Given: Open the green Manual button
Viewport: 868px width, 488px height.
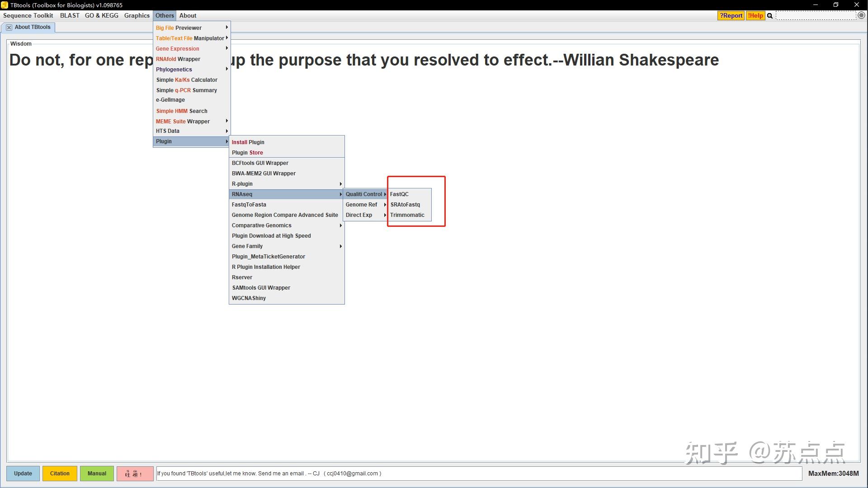Looking at the screenshot, I should click(97, 474).
